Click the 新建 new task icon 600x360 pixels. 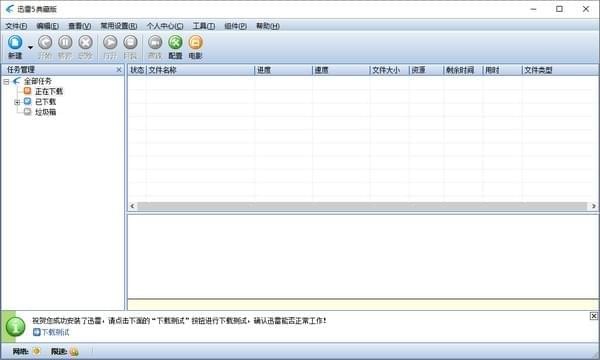pyautogui.click(x=15, y=42)
